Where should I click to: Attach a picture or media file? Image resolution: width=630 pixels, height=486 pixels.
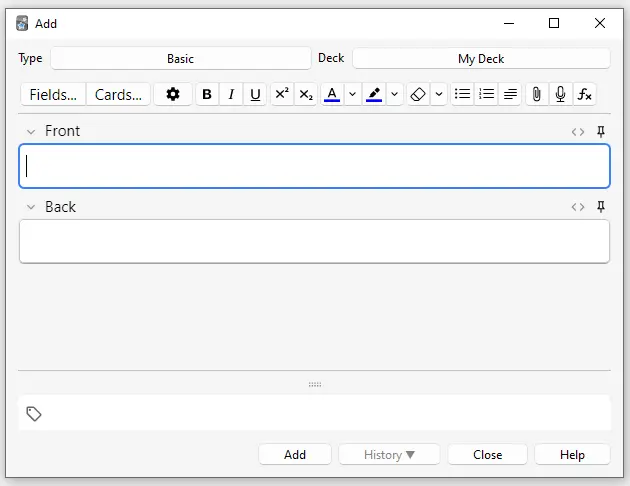(x=536, y=94)
